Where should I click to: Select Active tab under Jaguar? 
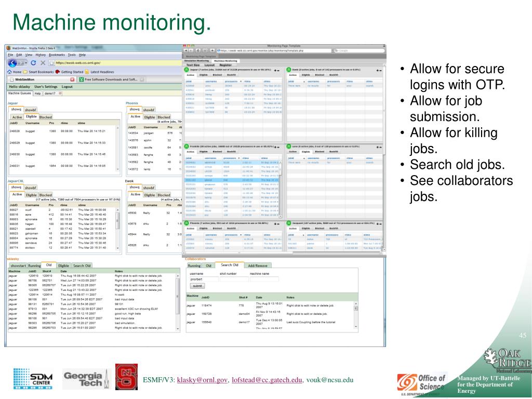click(17, 117)
